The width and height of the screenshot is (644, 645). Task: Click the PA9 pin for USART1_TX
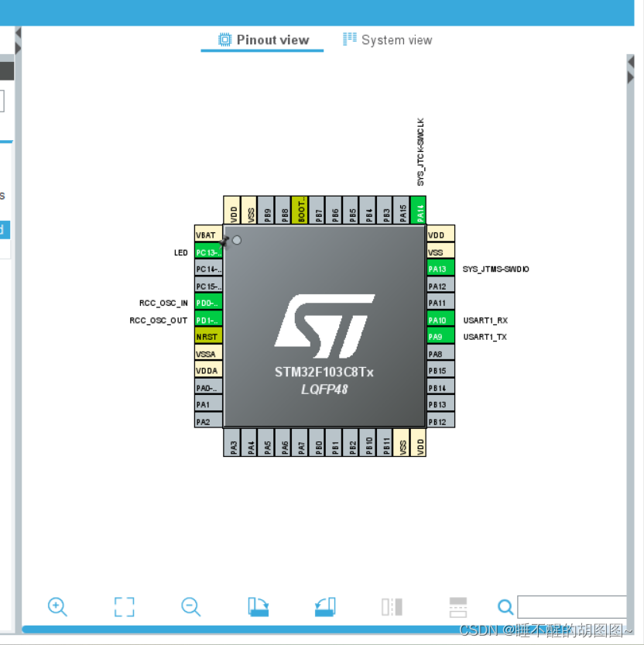(x=440, y=337)
